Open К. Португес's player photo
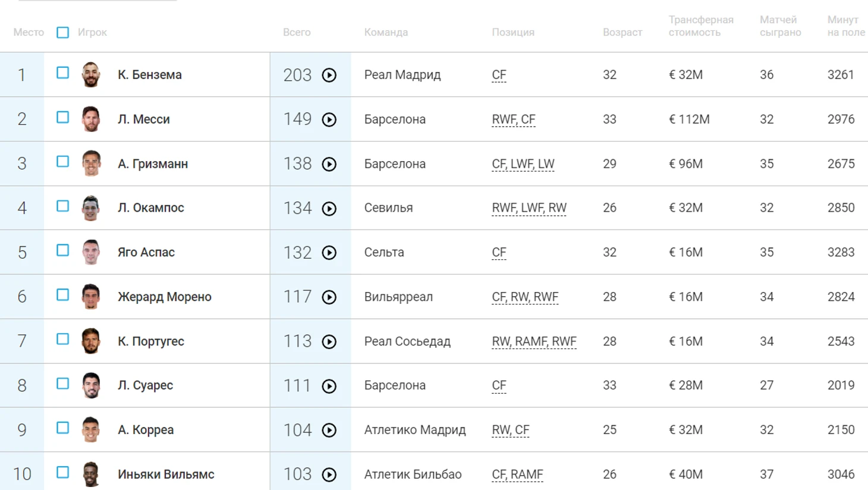The image size is (868, 490). [91, 341]
